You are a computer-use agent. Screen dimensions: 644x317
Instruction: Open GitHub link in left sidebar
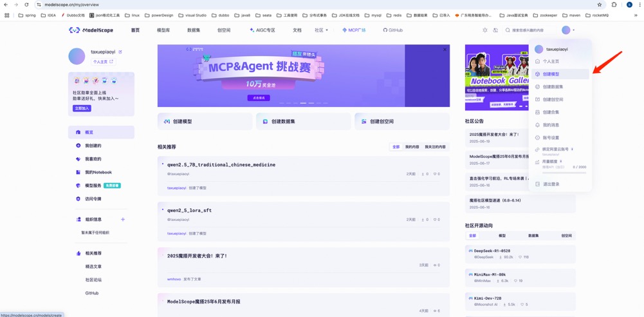point(91,293)
